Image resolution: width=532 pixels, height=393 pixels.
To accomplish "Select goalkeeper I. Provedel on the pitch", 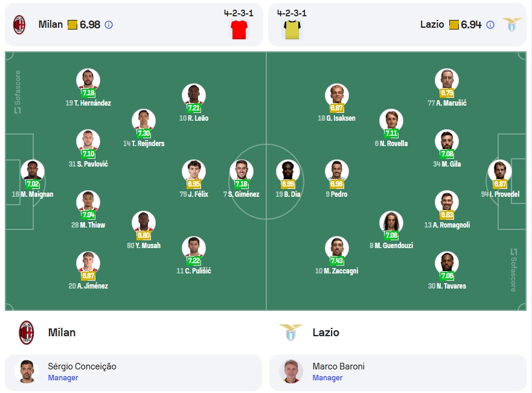I will [x=500, y=171].
